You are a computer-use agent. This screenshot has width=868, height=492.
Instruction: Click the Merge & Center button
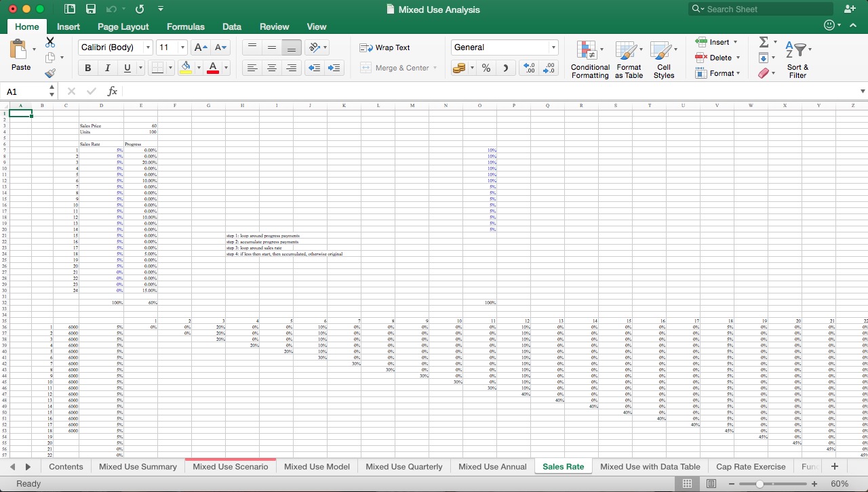coord(397,68)
